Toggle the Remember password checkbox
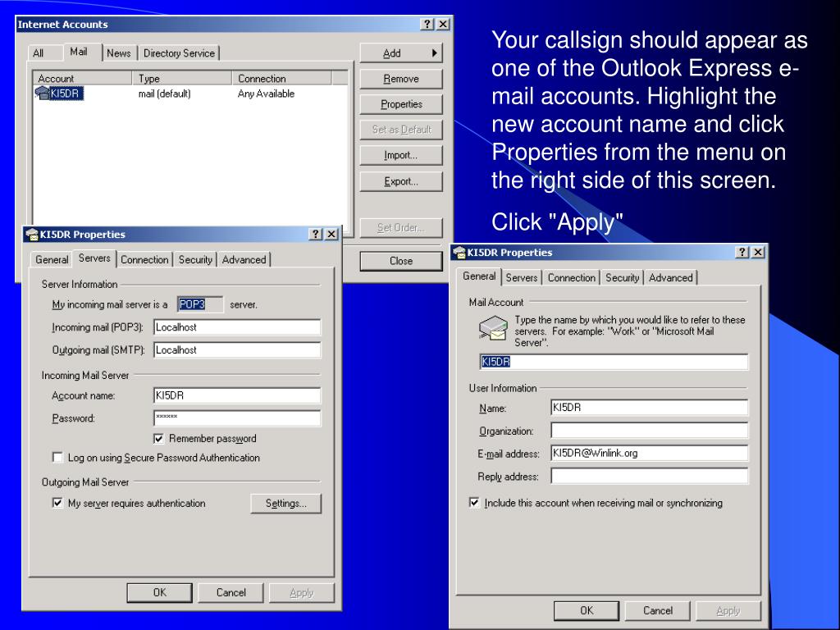840x630 pixels. (x=159, y=438)
